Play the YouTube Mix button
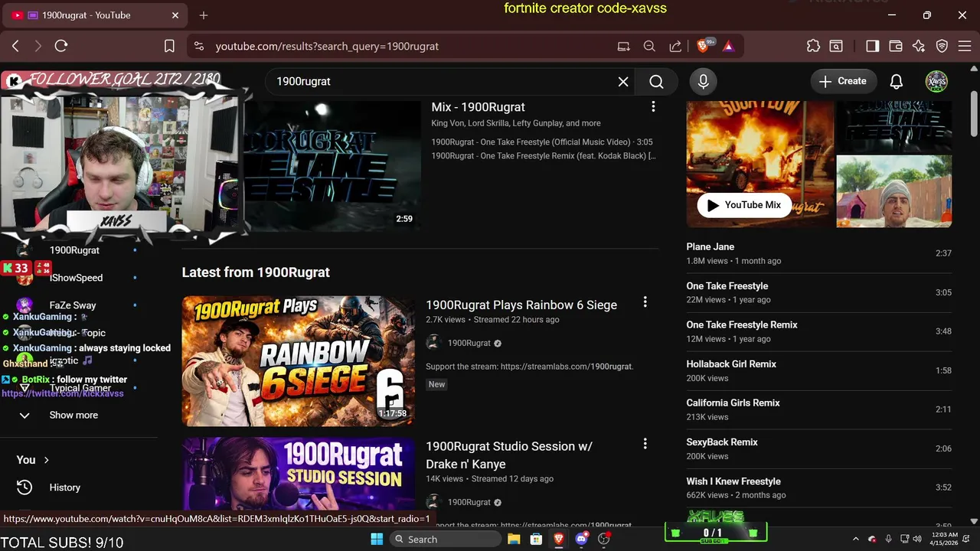The height and width of the screenshot is (551, 980). pyautogui.click(x=744, y=205)
